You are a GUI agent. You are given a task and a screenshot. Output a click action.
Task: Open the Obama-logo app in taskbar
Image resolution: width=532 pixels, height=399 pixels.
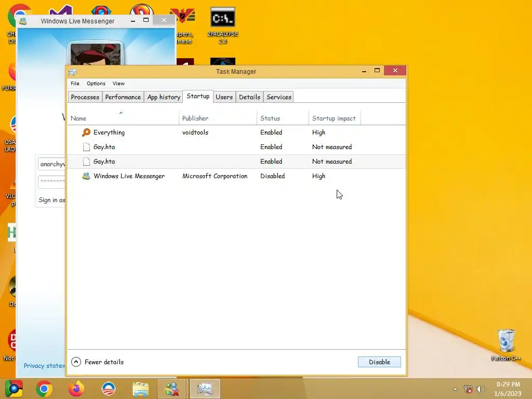pos(109,389)
